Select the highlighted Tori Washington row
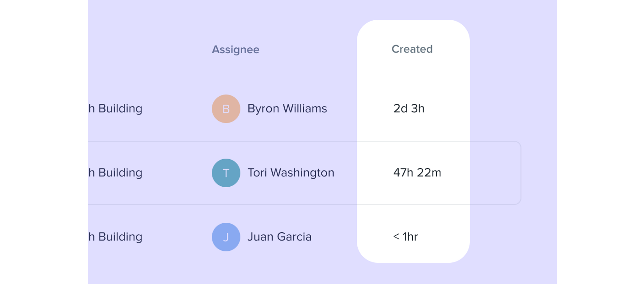 pyautogui.click(x=305, y=173)
